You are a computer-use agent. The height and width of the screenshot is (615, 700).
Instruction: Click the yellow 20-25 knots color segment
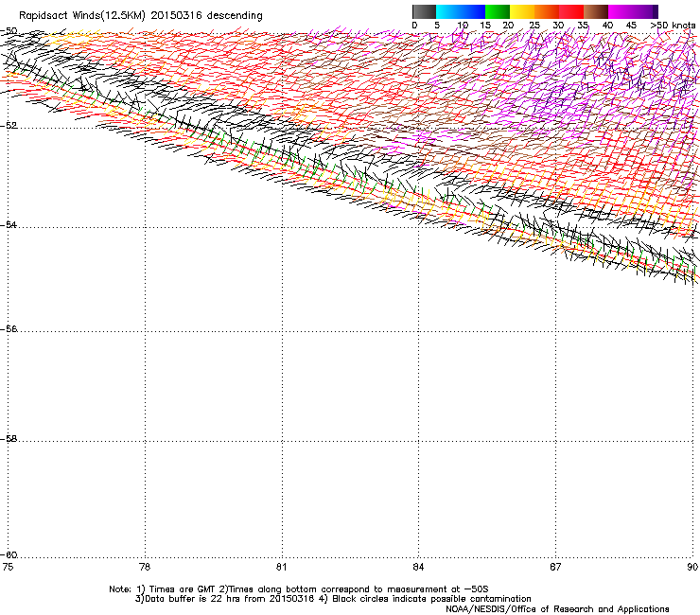click(x=522, y=11)
